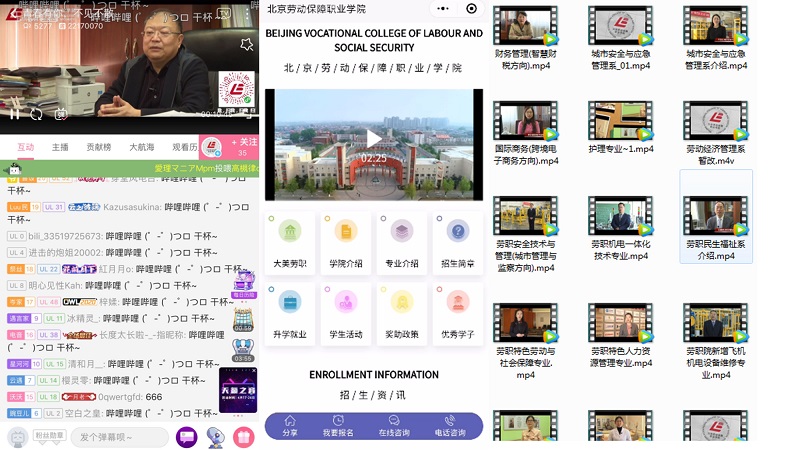Switch to the 贡献榜 tab
800x450 pixels.
pos(98,147)
